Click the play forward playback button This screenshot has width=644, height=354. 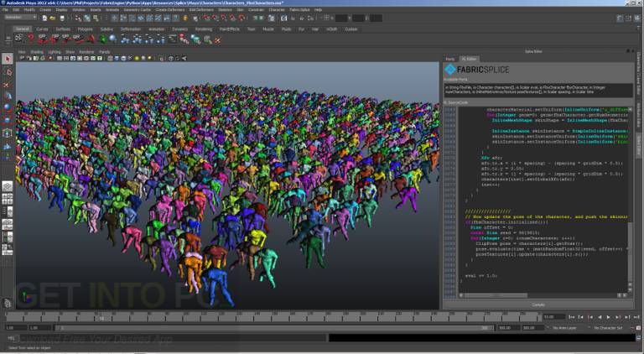609,317
